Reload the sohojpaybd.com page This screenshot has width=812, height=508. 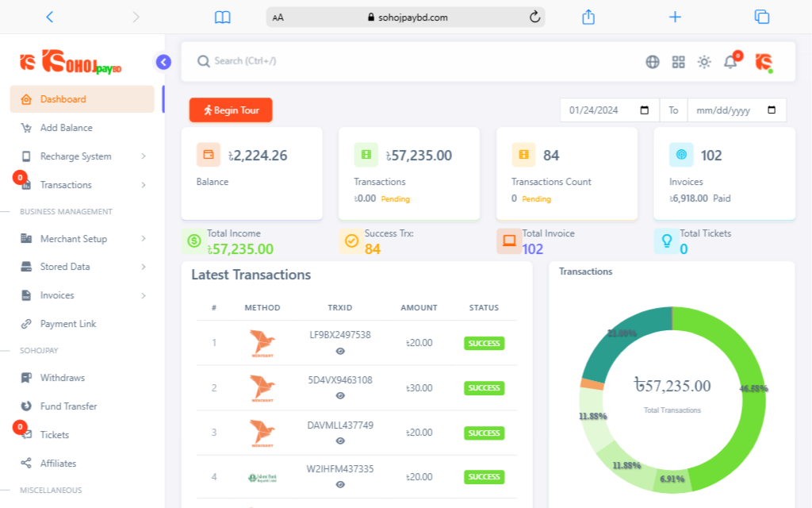click(534, 17)
